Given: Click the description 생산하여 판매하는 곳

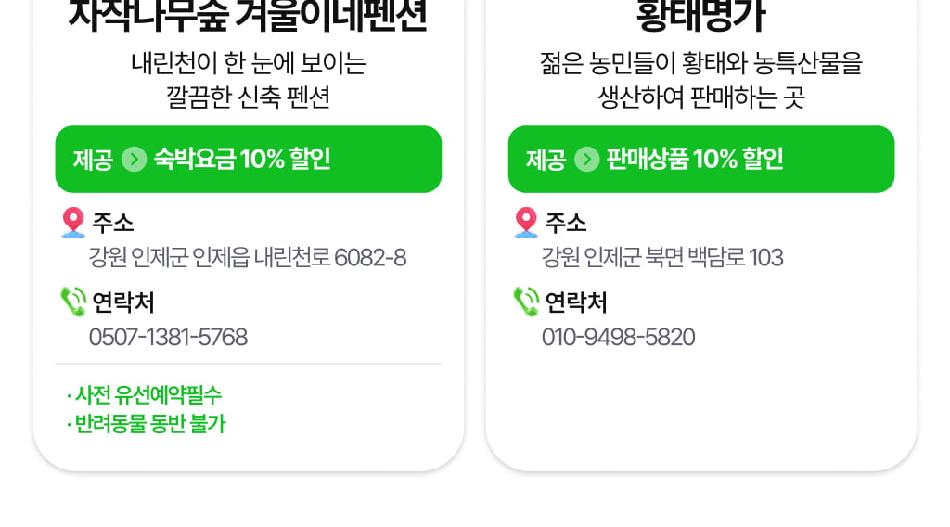Looking at the screenshot, I should (700, 97).
